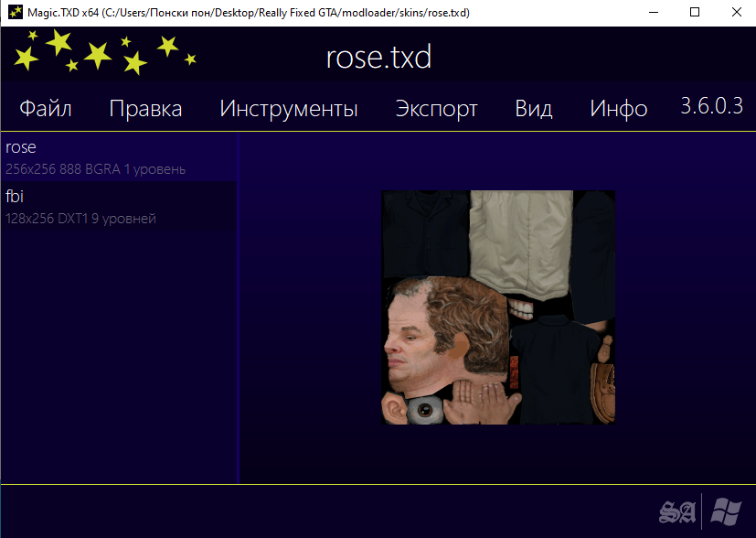Maximize the Magic.TXD window
Viewport: 756px width, 538px height.
pyautogui.click(x=695, y=13)
